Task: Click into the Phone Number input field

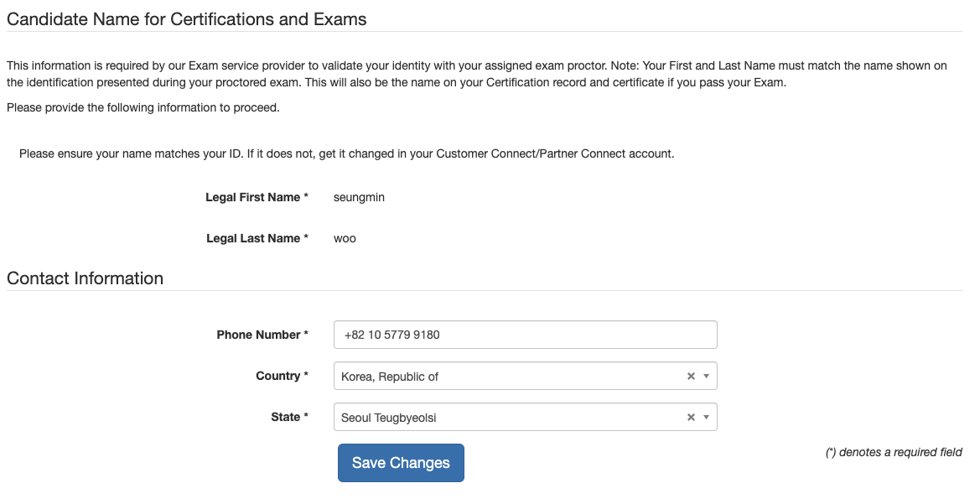Action: pyautogui.click(x=525, y=335)
